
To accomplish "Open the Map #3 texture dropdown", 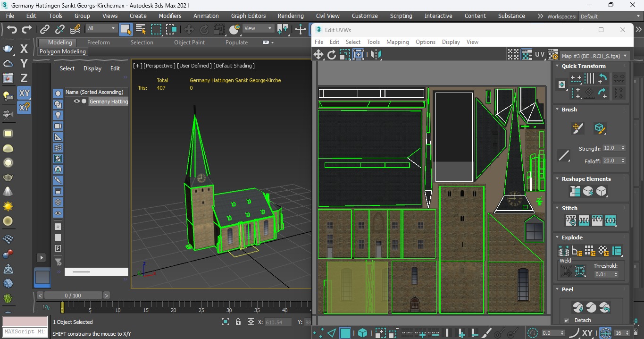I will coord(595,56).
